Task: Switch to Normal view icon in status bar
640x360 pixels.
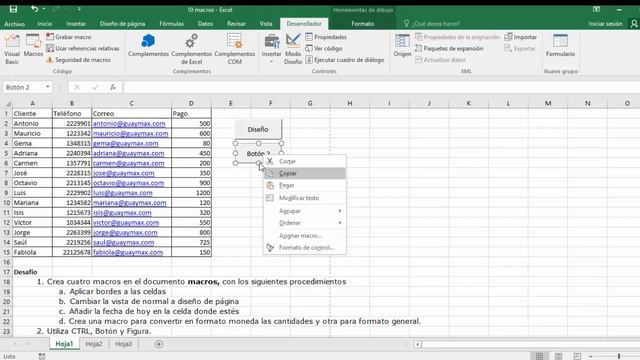Action: tap(539, 356)
